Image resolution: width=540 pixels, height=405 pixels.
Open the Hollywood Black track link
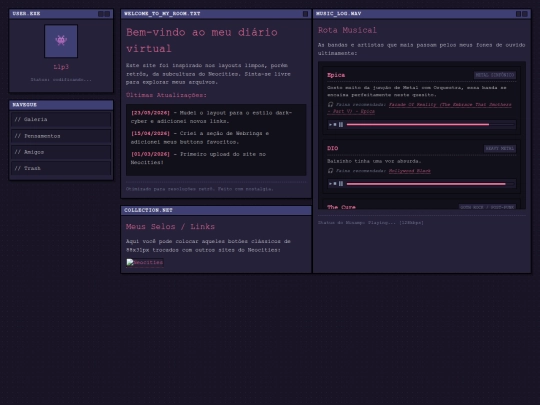[409, 171]
